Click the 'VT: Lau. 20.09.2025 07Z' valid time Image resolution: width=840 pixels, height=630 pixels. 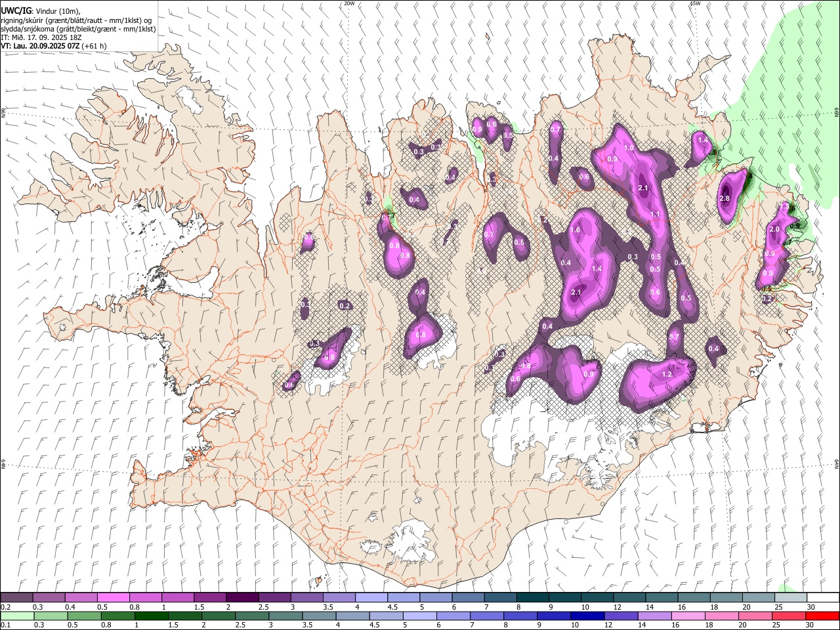coord(41,46)
